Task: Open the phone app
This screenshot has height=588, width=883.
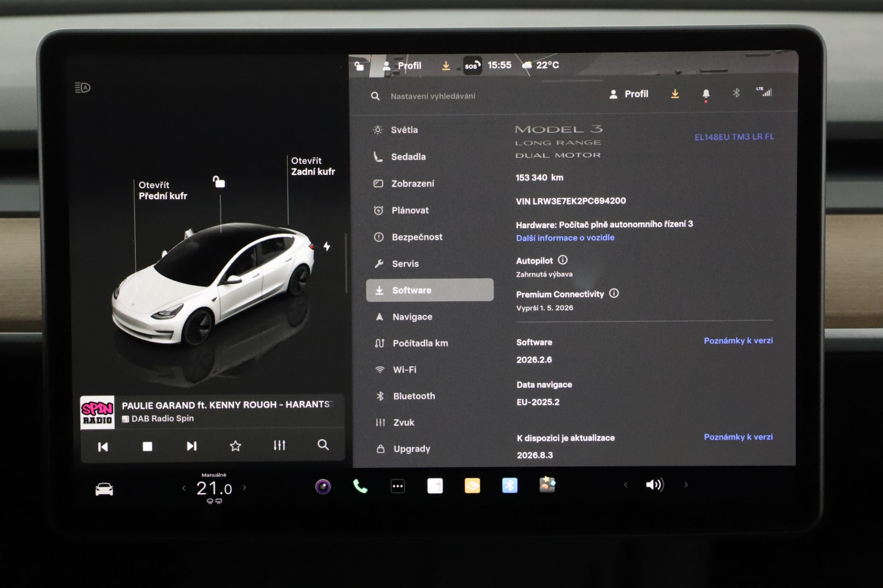Action: click(x=360, y=486)
